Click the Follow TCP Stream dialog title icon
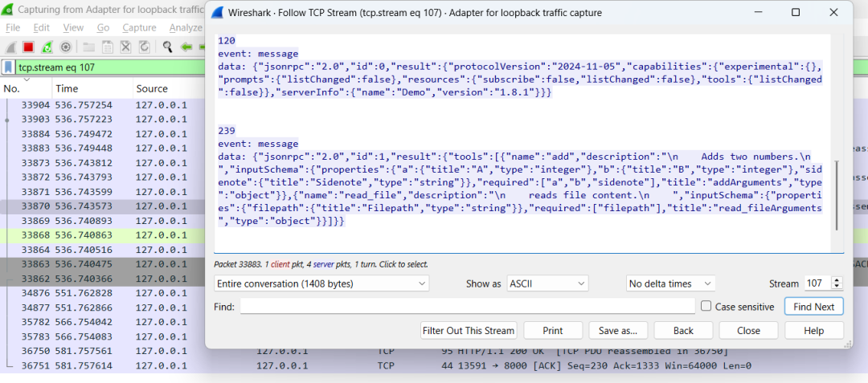This screenshot has height=383, width=868. (x=219, y=13)
